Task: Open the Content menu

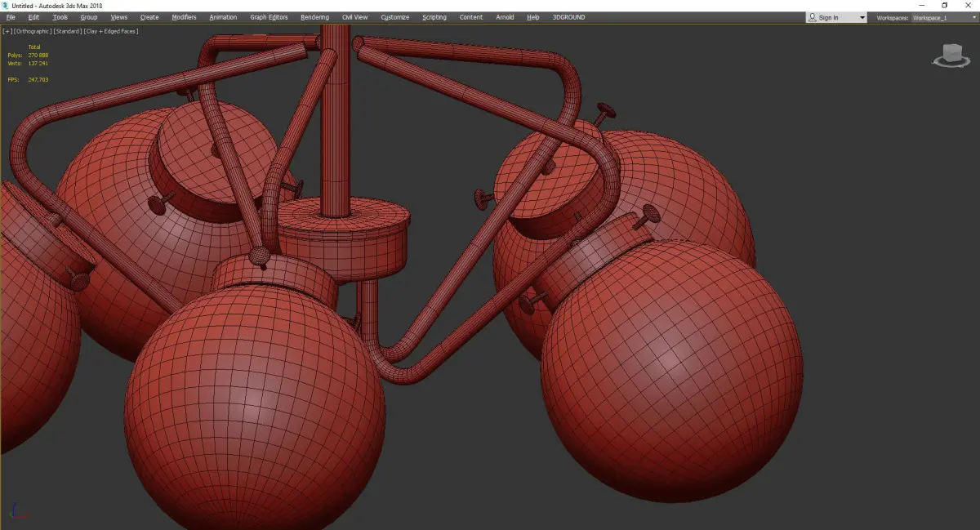Action: tap(471, 17)
